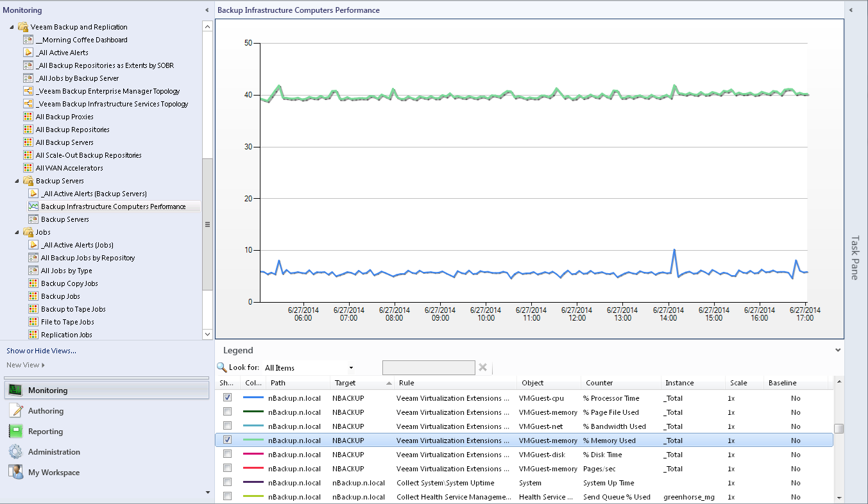Click the light green % Memory Used swatch

point(253,440)
